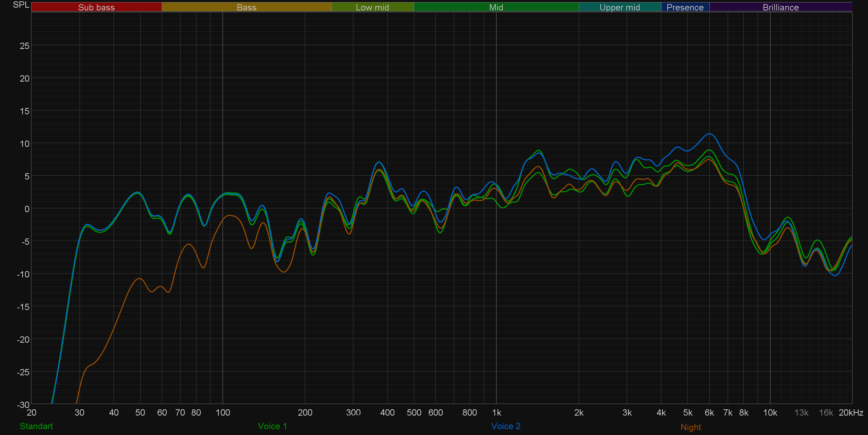The width and height of the screenshot is (868, 435).
Task: Click the 10k frequency axis label
Action: click(x=770, y=412)
